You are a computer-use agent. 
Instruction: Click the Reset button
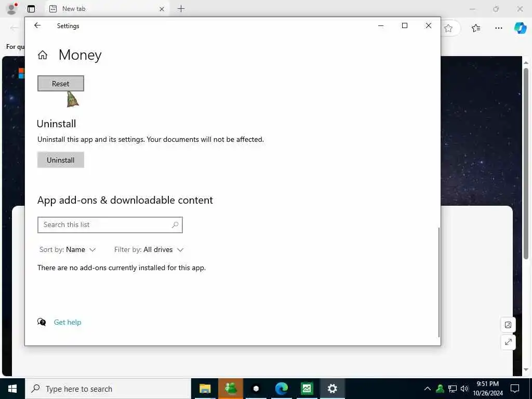point(61,84)
